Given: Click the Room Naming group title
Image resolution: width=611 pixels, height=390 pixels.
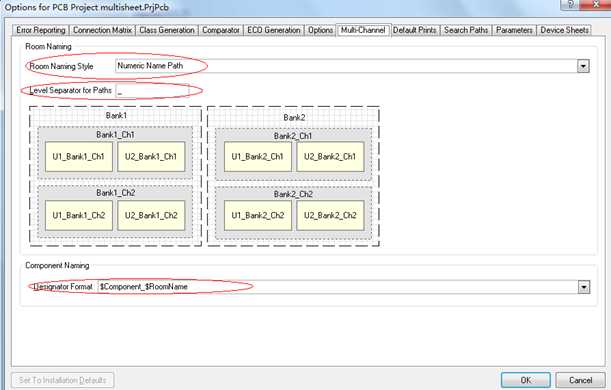Looking at the screenshot, I should point(48,47).
